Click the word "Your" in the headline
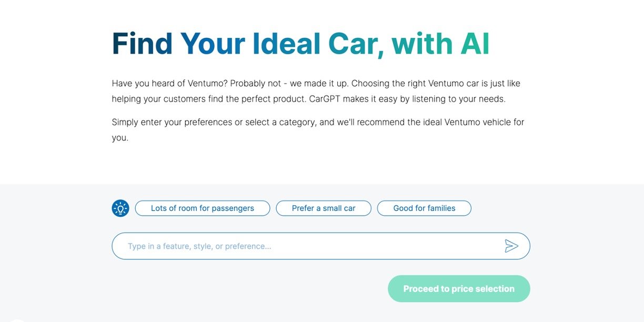Viewport: 644px width, 322px height. point(213,44)
